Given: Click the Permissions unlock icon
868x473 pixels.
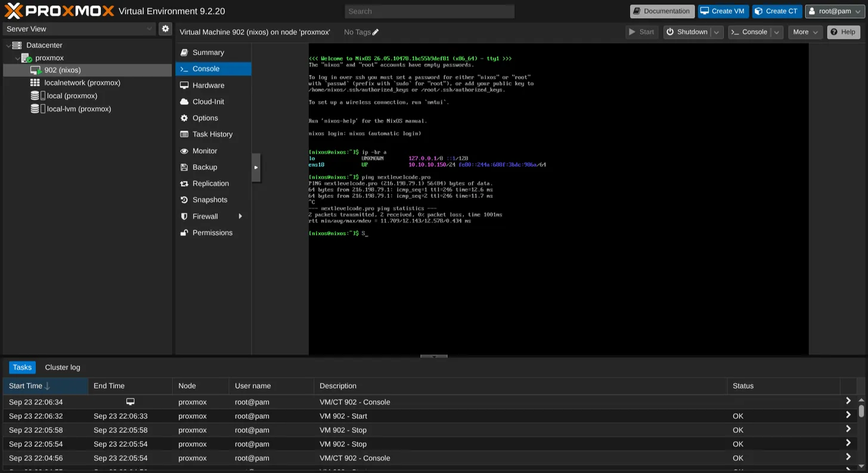Looking at the screenshot, I should click(x=184, y=233).
